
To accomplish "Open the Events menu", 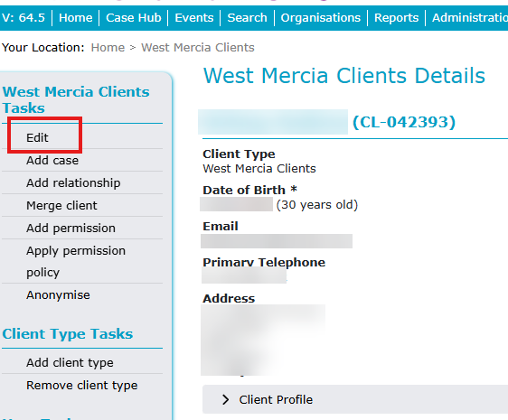I will (194, 17).
